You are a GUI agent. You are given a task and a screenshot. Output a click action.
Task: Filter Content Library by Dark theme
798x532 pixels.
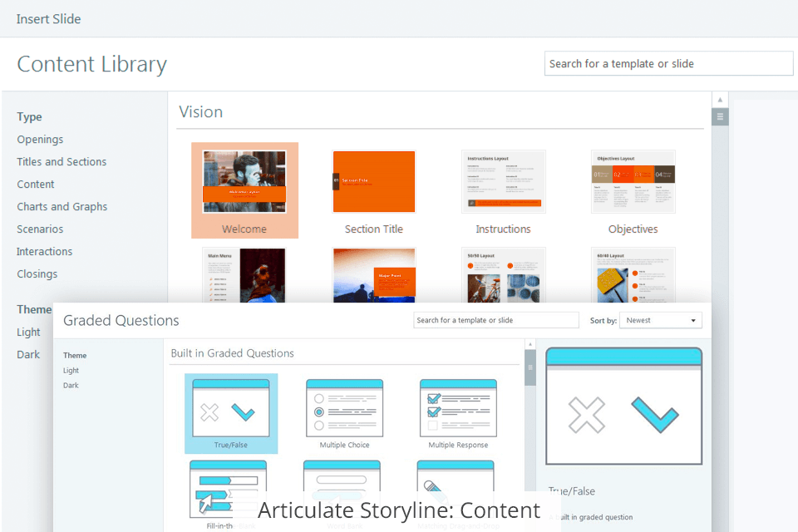coord(28,354)
